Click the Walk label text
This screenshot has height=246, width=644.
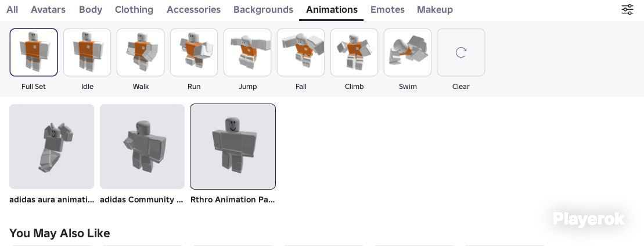tap(141, 87)
